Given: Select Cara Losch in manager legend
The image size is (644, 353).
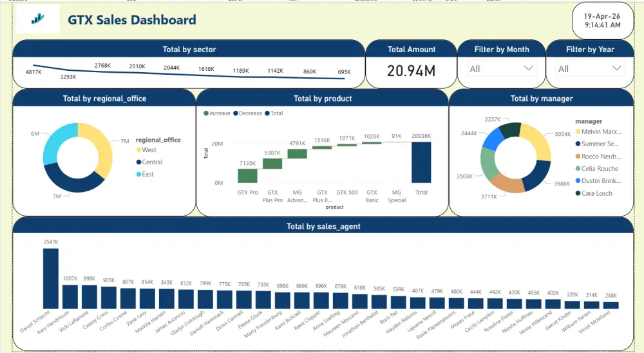Looking at the screenshot, I should point(594,193).
